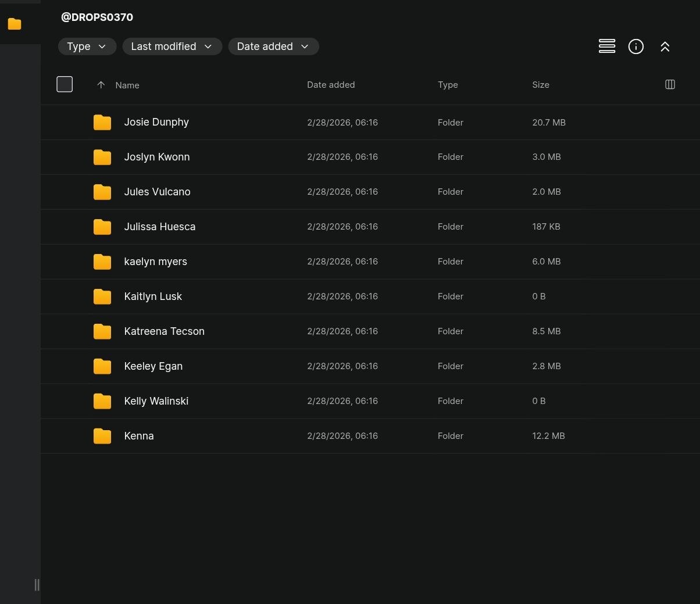
Task: Sort by the Name column header
Action: tap(127, 85)
